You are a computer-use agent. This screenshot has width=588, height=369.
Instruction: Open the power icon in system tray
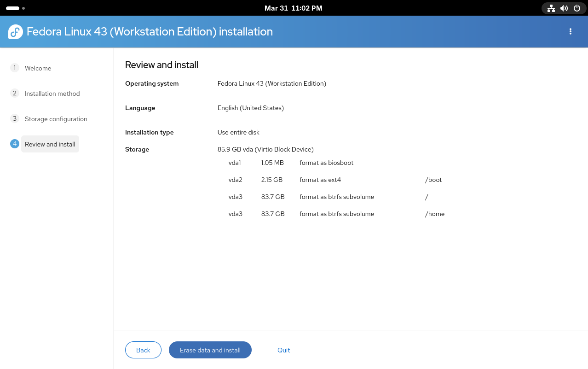click(x=577, y=8)
